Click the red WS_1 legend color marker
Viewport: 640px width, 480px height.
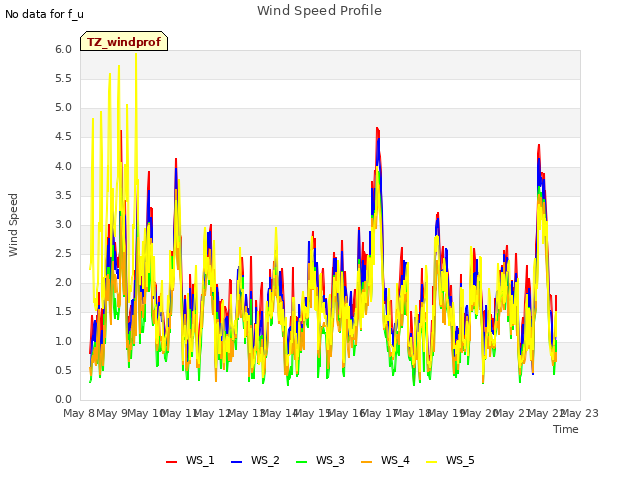click(x=171, y=461)
